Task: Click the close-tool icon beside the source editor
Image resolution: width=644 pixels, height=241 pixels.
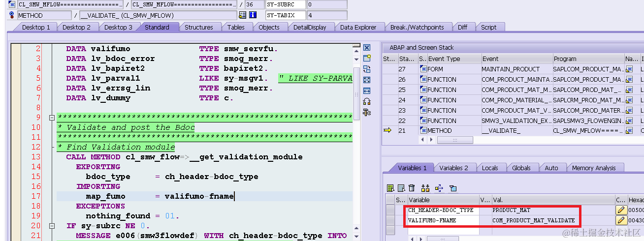Action: [x=367, y=48]
